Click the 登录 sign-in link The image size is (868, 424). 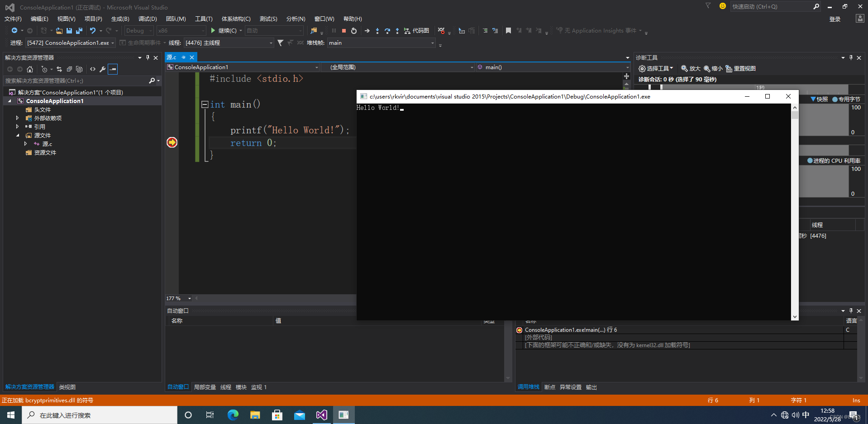point(835,19)
